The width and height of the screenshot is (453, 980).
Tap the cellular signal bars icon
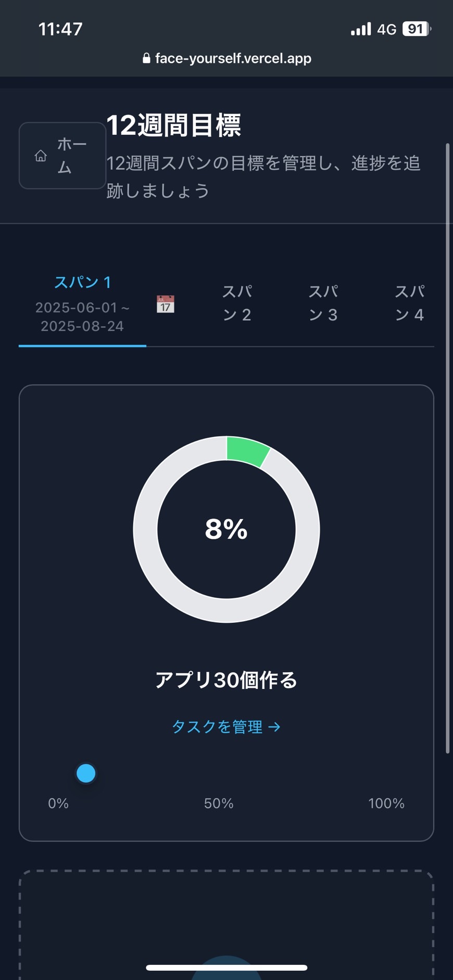click(x=360, y=29)
